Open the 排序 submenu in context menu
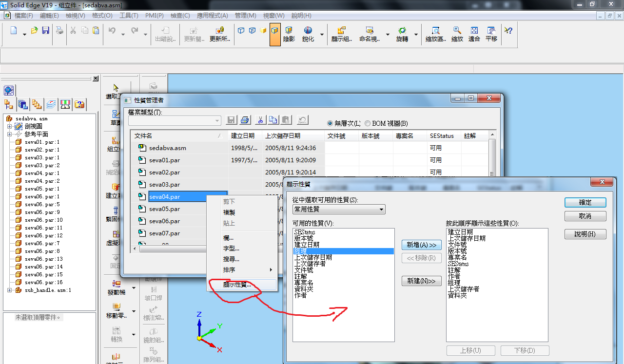This screenshot has width=624, height=364. [242, 270]
